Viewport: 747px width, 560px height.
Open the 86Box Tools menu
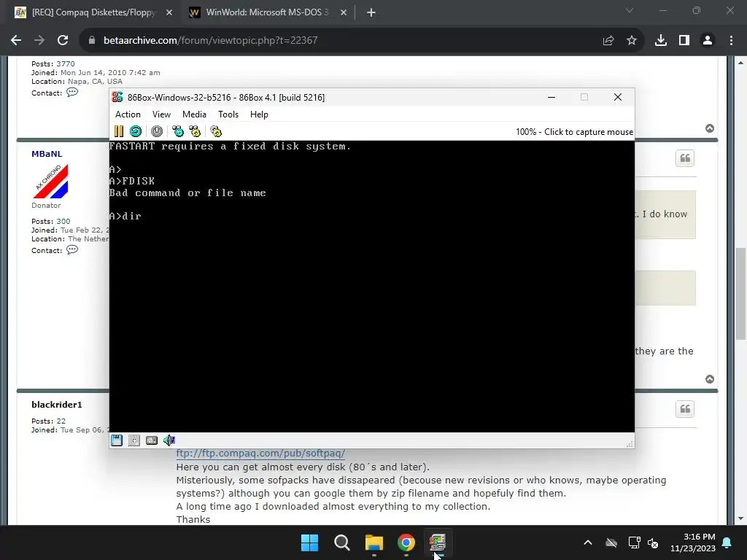pyautogui.click(x=228, y=114)
